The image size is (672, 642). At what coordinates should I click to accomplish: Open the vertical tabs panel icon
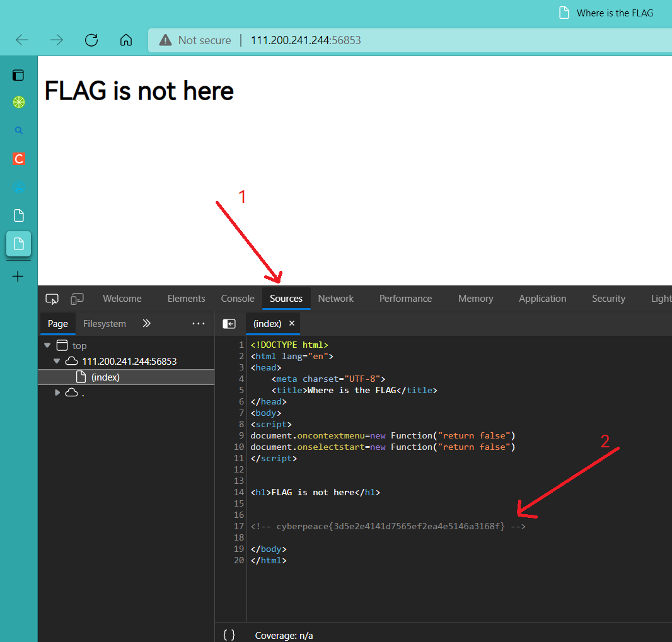pyautogui.click(x=18, y=76)
